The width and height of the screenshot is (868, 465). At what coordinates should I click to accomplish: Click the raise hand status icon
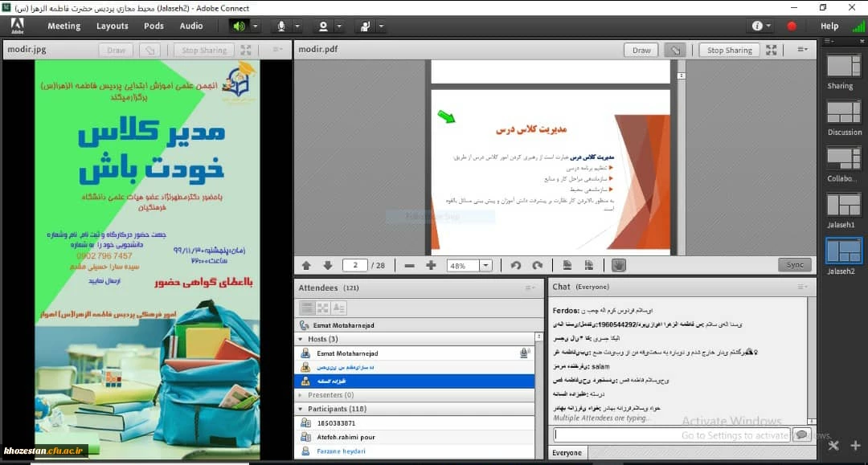[365, 26]
